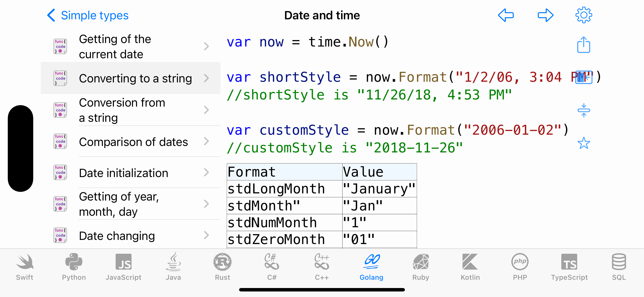Go back to Simple types
The image size is (644, 297).
tap(88, 15)
